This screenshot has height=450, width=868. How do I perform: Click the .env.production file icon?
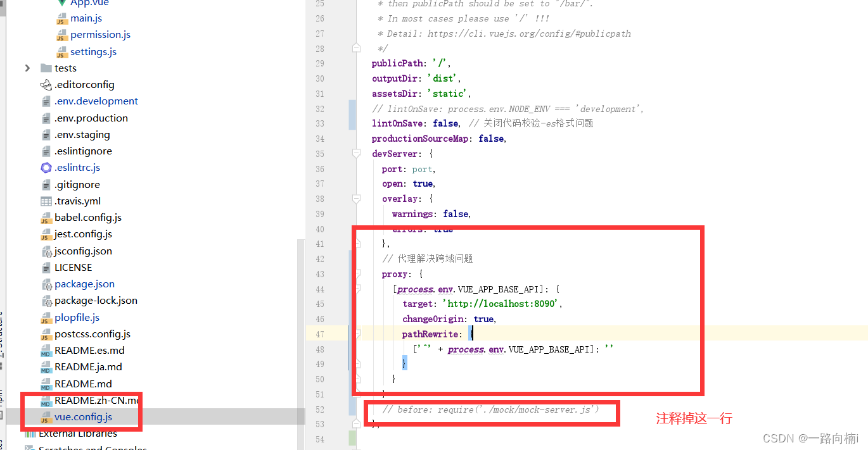46,118
